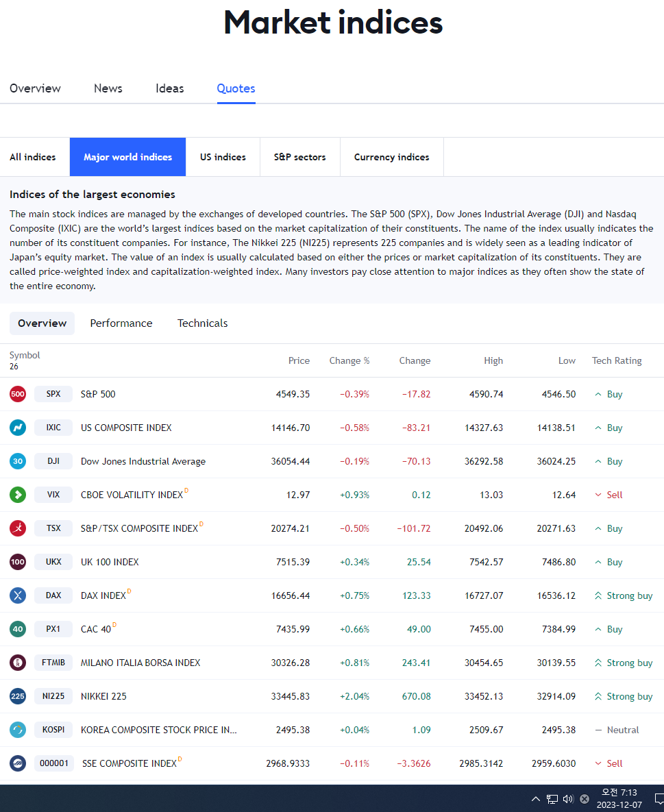Click the NI225 blue 225 logo icon
The image size is (664, 812).
click(x=18, y=696)
